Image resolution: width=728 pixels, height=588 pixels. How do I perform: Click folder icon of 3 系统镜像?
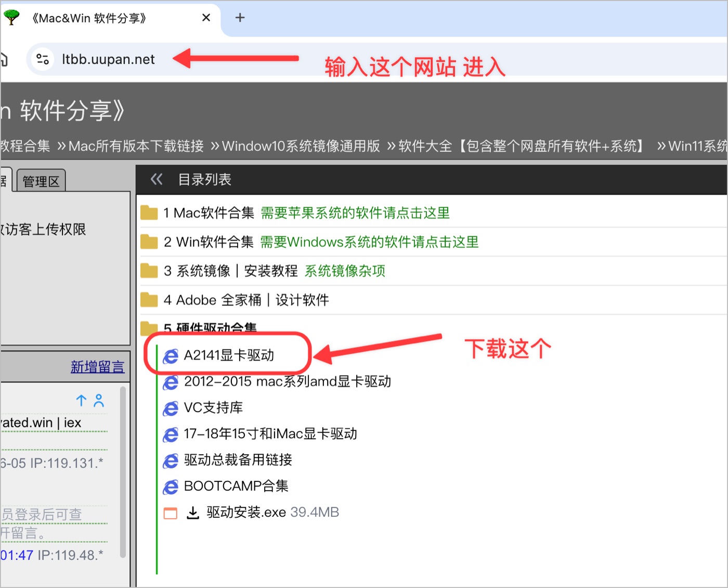149,271
